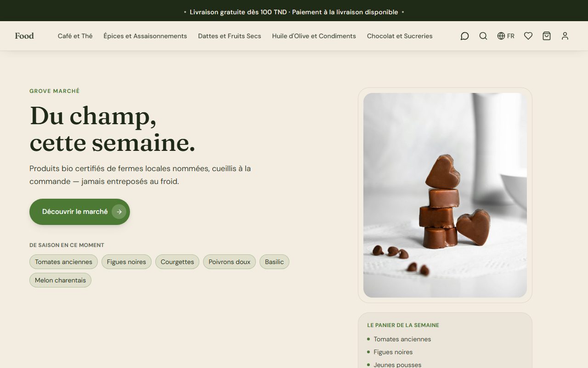Pick the Basilic seasonal chip

(274, 262)
